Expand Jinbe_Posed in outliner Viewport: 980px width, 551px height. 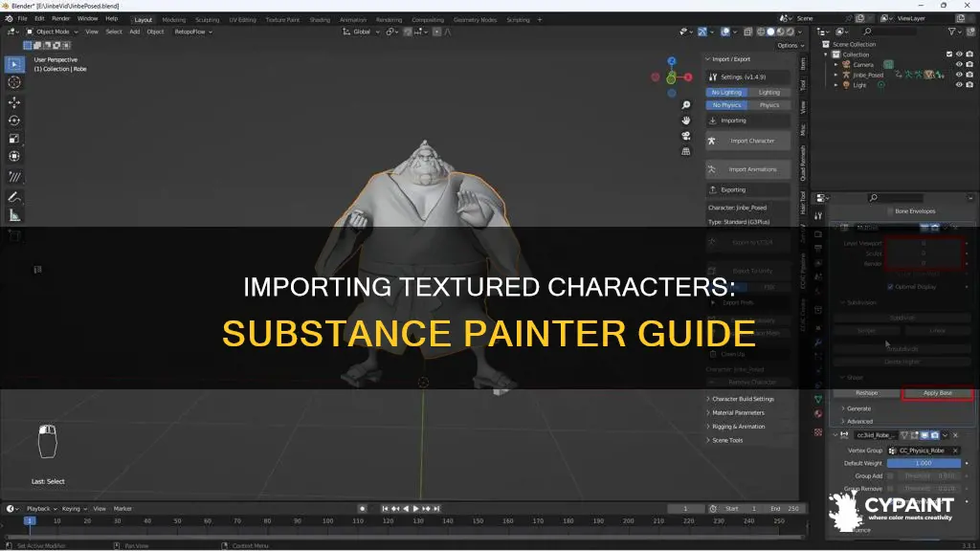click(835, 75)
